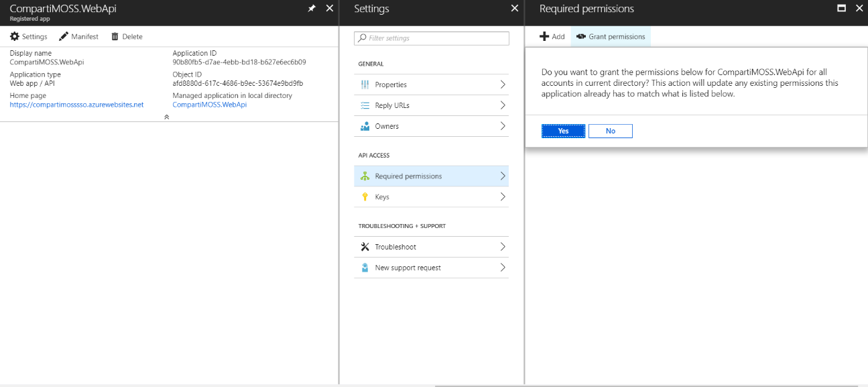Decline granting permissions with No
Viewport: 868px width, 387px height.
click(610, 131)
